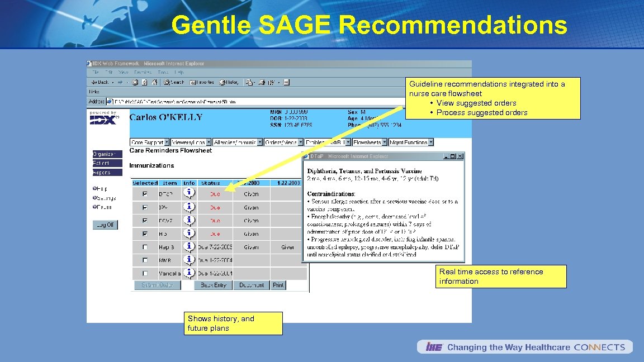Click the Varicella info bubble icon

[x=190, y=273]
